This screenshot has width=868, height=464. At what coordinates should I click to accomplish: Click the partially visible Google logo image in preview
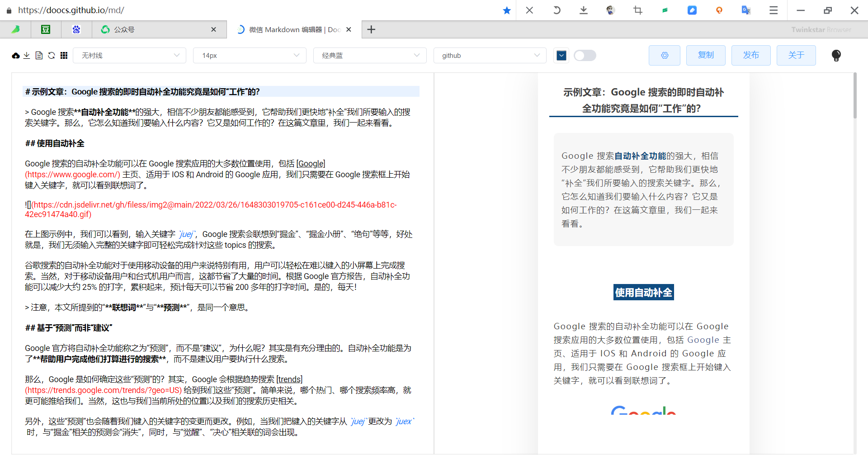click(x=643, y=410)
